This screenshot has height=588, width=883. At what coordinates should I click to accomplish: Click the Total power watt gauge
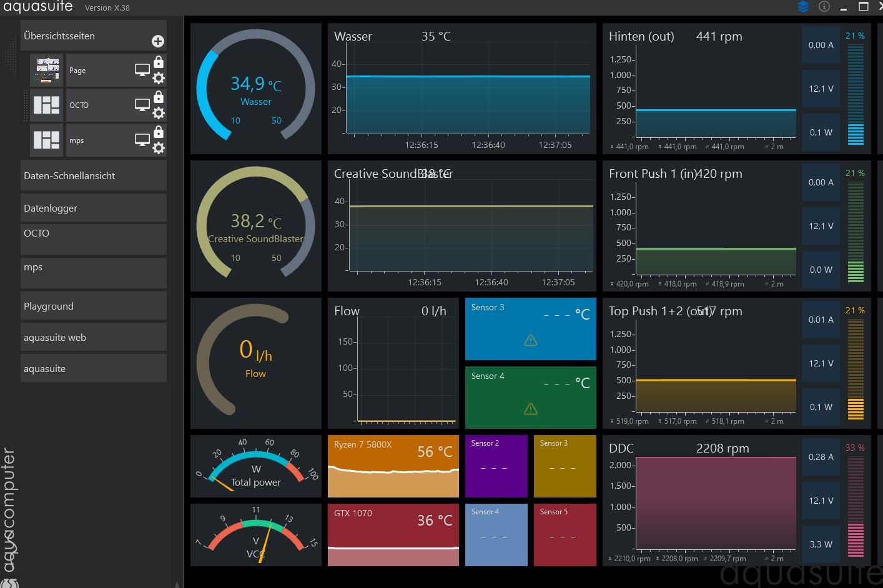pos(256,466)
